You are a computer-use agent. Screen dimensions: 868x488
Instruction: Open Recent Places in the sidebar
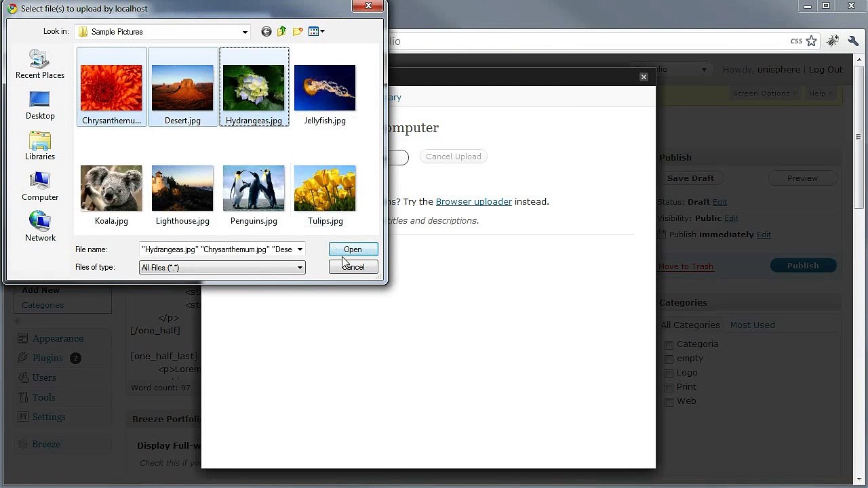click(x=40, y=66)
